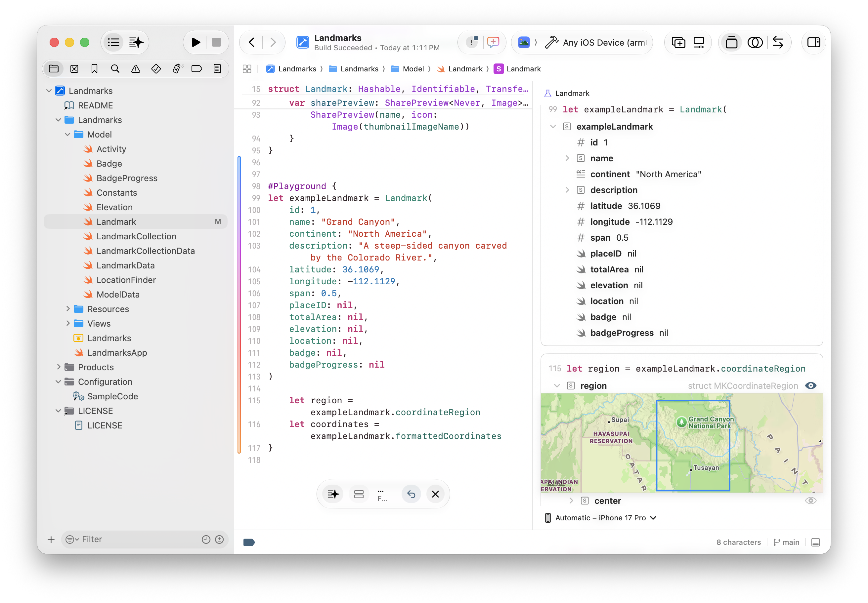Open the Breakpoint navigator tag icon
This screenshot has width=868, height=603.
point(196,69)
